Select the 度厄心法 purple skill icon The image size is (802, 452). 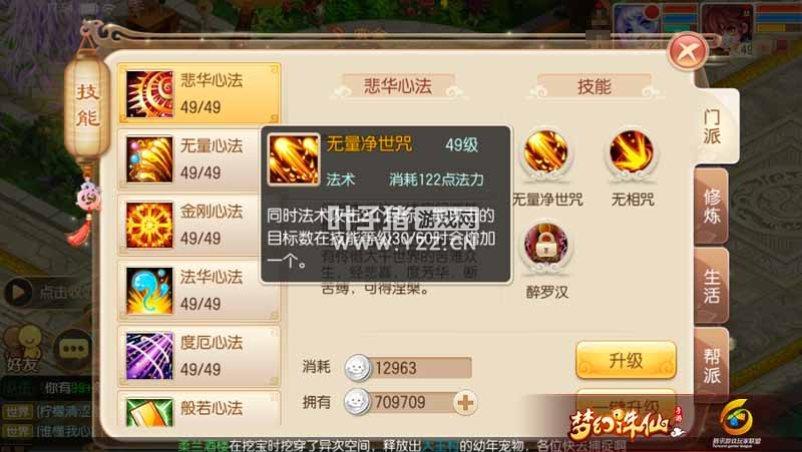149,356
